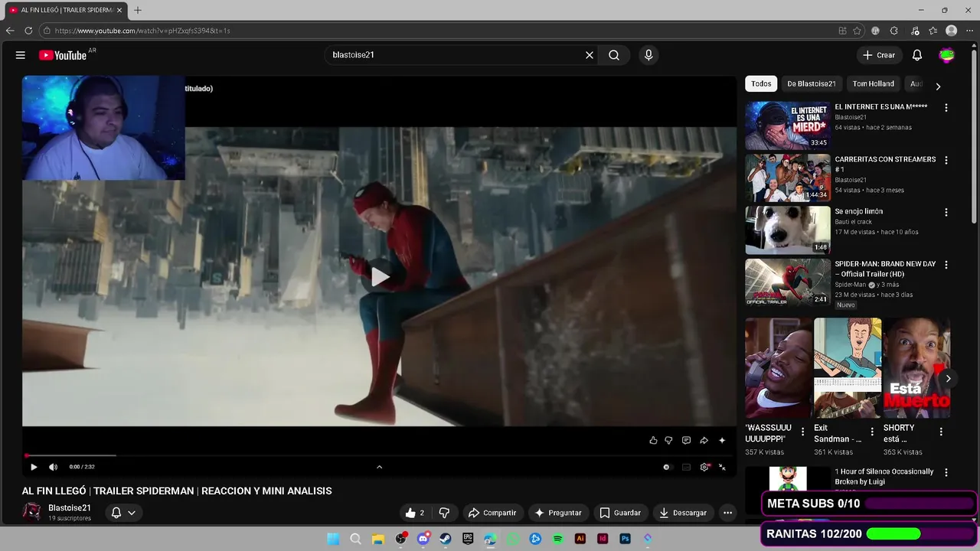Toggle subtitles in the player controls
The width and height of the screenshot is (980, 551).
click(x=686, y=467)
